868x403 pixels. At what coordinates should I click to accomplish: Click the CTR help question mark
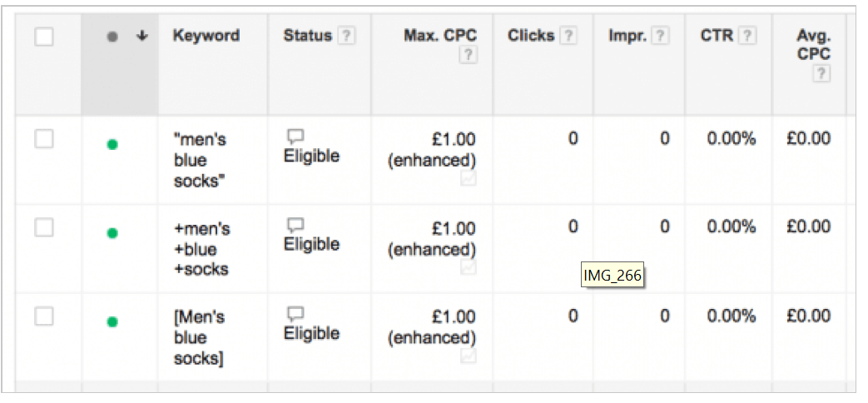pyautogui.click(x=748, y=37)
